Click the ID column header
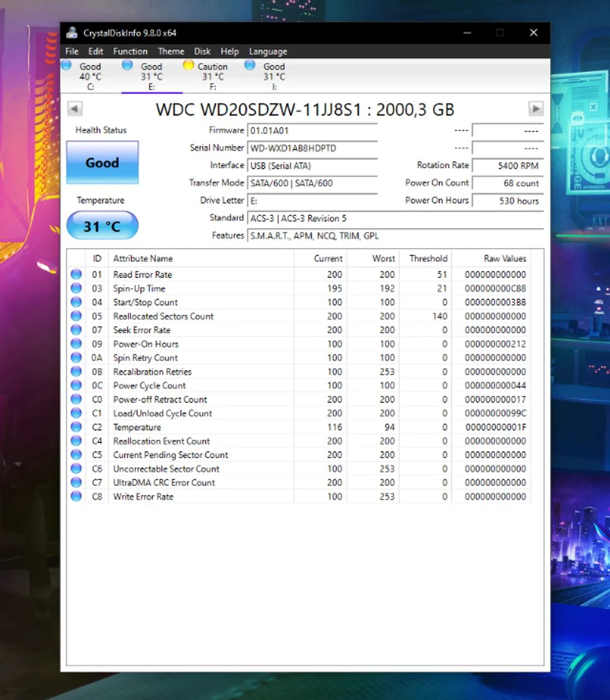Viewport: 610px width, 700px height. click(97, 258)
